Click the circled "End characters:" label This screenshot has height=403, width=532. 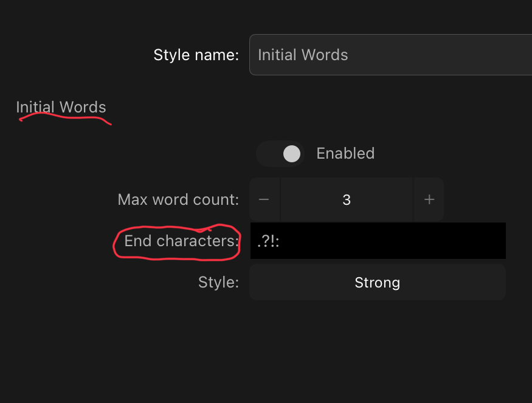[182, 241]
